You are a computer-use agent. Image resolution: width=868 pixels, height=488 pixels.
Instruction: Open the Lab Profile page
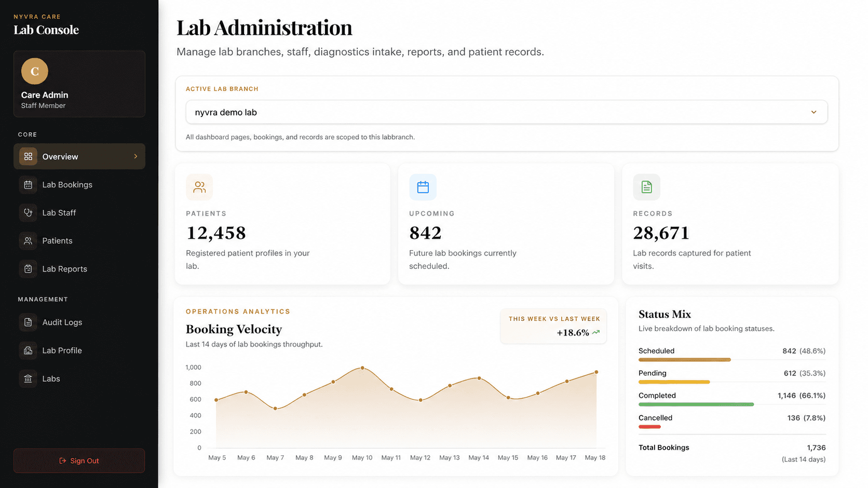pyautogui.click(x=79, y=350)
